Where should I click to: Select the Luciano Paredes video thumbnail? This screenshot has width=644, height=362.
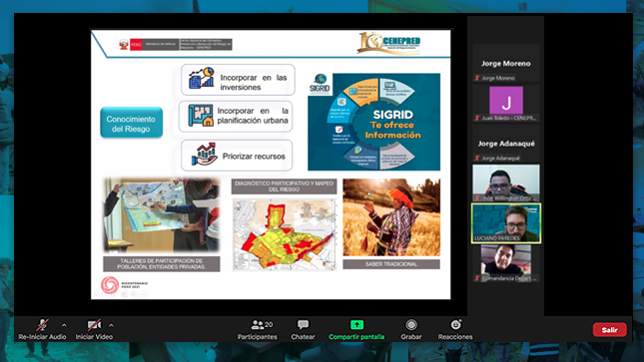[506, 223]
